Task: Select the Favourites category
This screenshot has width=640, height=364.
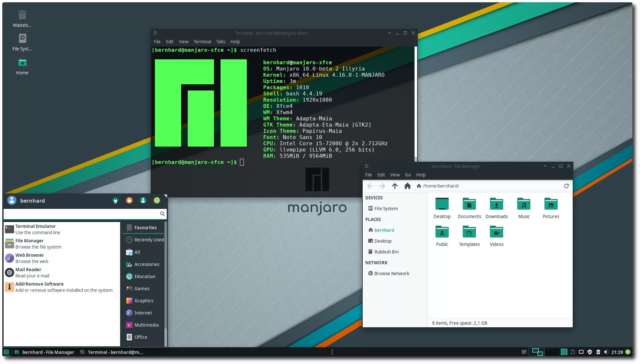Action: (x=143, y=227)
